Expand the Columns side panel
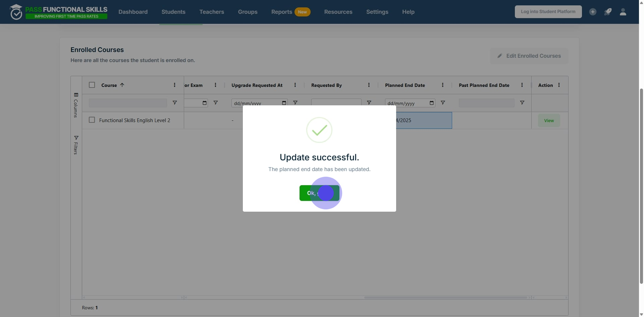644x317 pixels. tap(76, 105)
